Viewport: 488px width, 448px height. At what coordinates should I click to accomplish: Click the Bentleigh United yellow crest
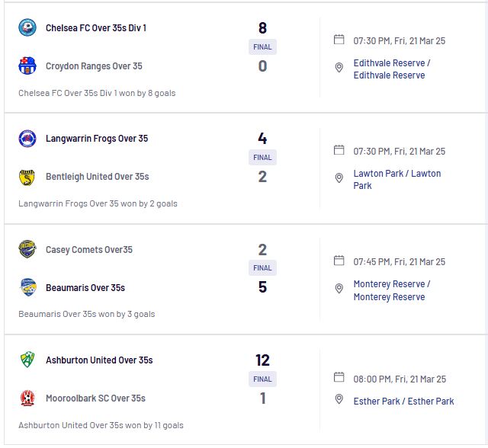(27, 177)
